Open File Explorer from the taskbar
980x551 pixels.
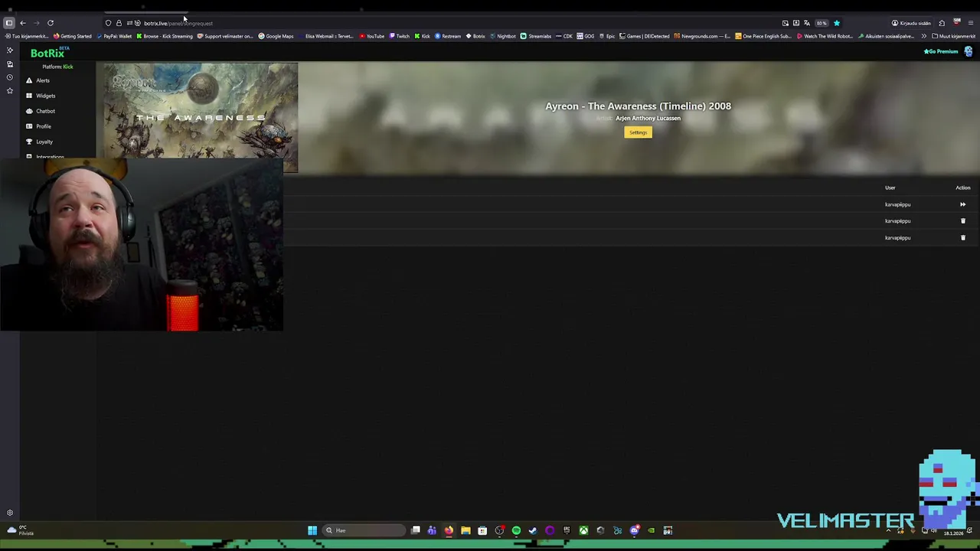(x=465, y=530)
